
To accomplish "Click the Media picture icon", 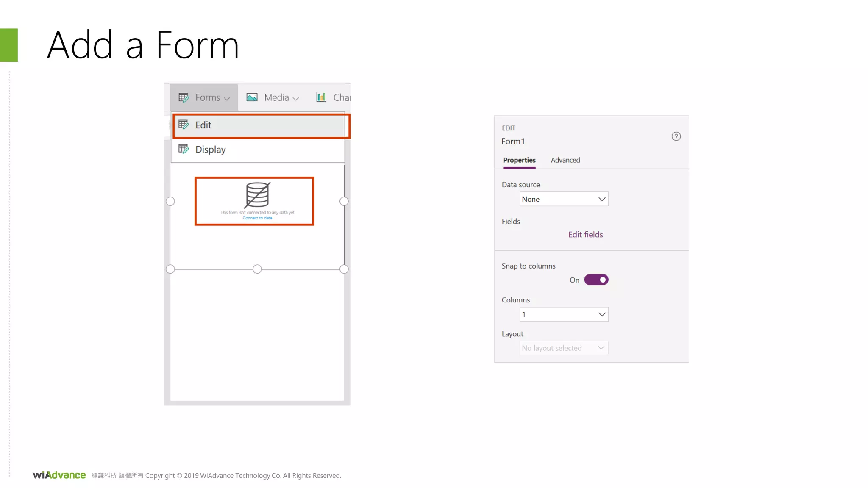I will click(252, 97).
